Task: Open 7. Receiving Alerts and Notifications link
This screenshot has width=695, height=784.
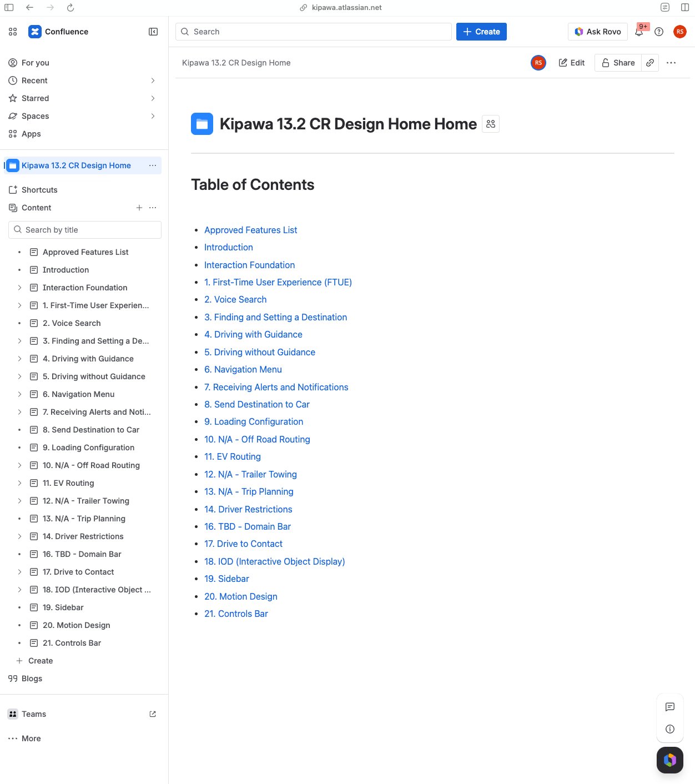Action: coord(276,387)
